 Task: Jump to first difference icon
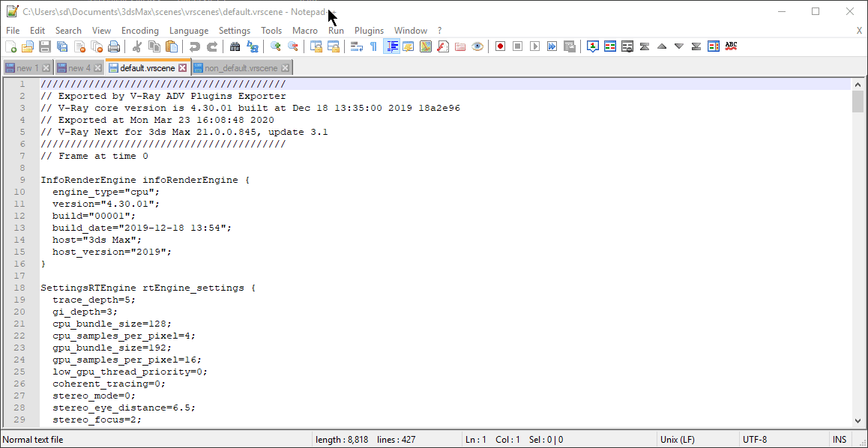[x=645, y=46]
